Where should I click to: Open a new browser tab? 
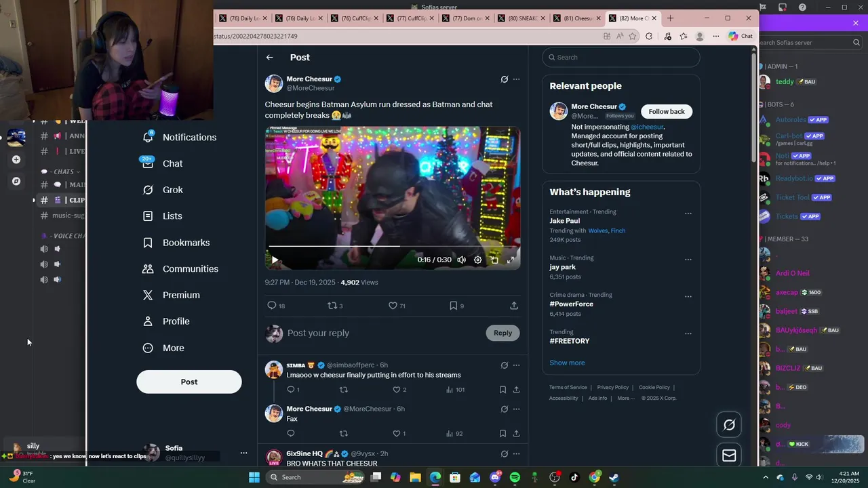[x=670, y=18]
